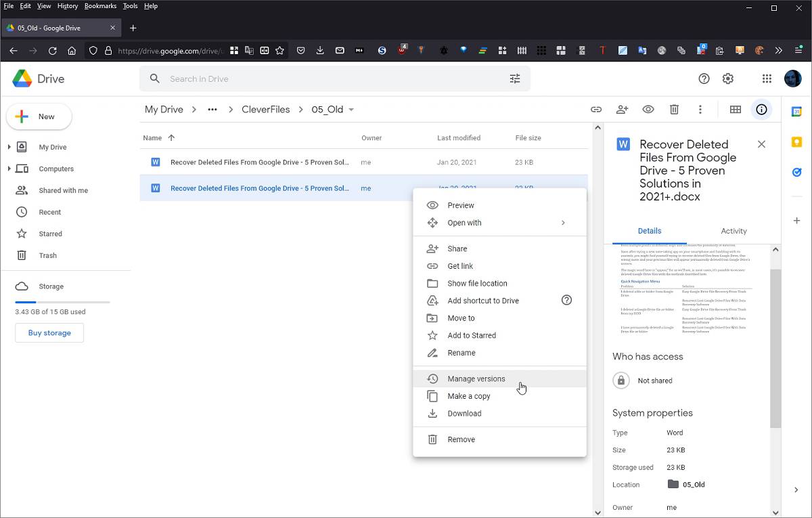Screen dimensions: 812x518
Task: Click the trash remove toolbar icon
Action: point(674,110)
